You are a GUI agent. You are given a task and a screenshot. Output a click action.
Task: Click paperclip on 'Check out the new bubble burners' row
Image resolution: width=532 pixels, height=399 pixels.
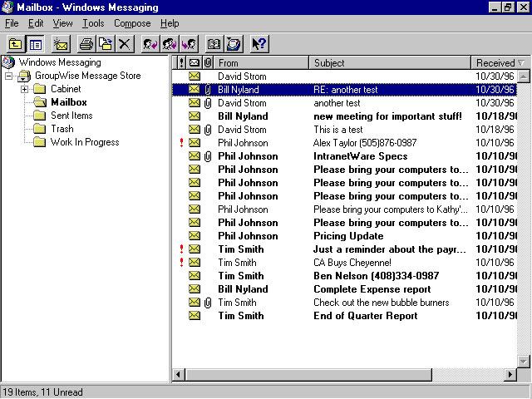click(x=208, y=303)
